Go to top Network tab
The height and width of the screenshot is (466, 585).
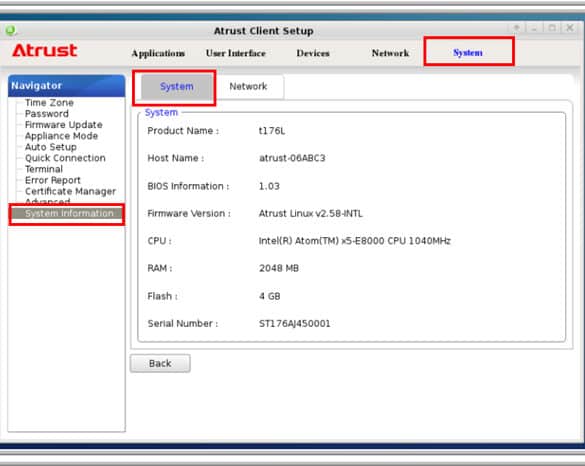point(390,53)
